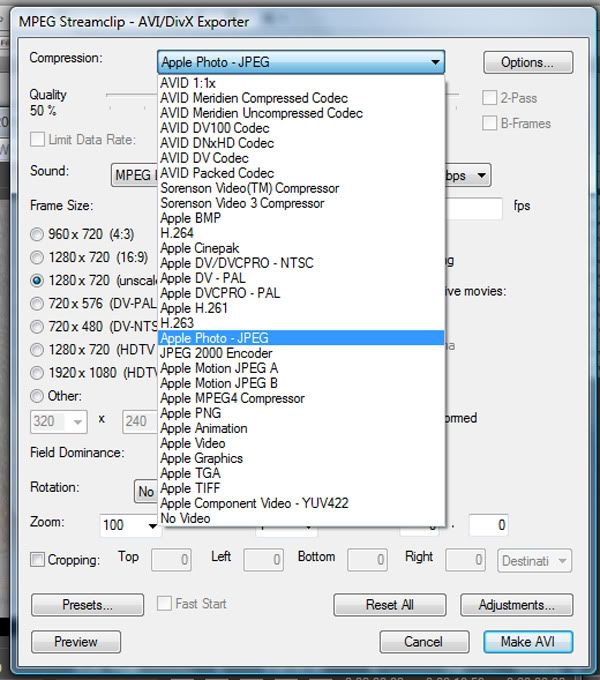Pick AVID DV Codec from list

click(x=301, y=158)
